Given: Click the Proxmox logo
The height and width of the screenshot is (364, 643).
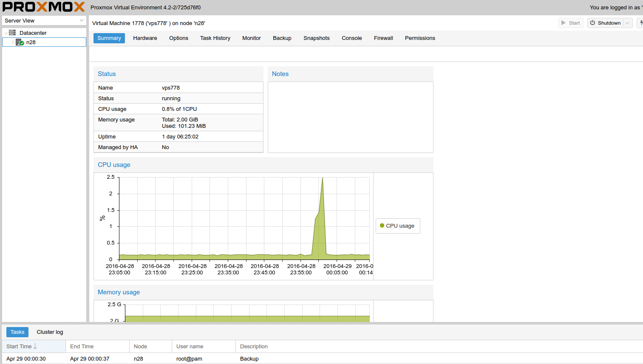Looking at the screenshot, I should [x=44, y=7].
